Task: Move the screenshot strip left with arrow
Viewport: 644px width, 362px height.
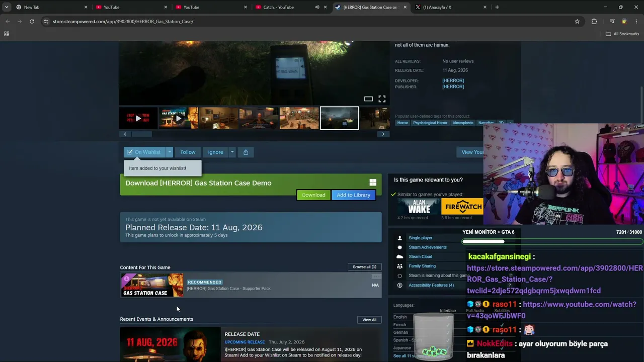Action: (x=125, y=134)
